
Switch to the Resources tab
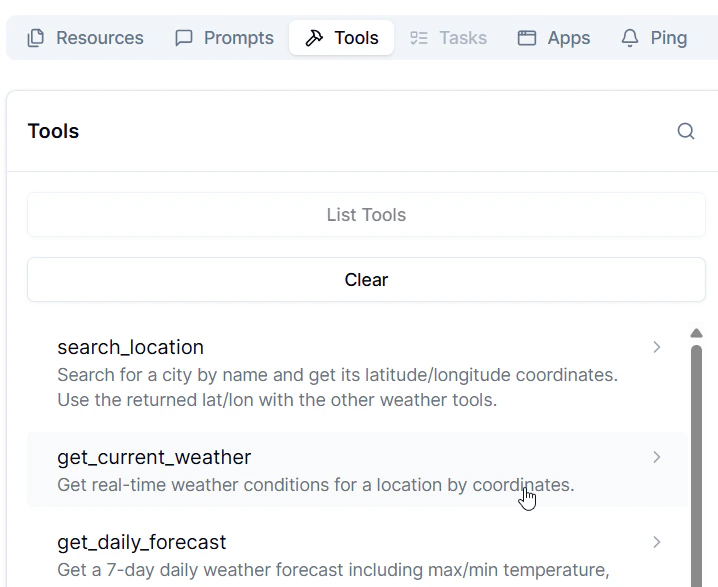86,38
